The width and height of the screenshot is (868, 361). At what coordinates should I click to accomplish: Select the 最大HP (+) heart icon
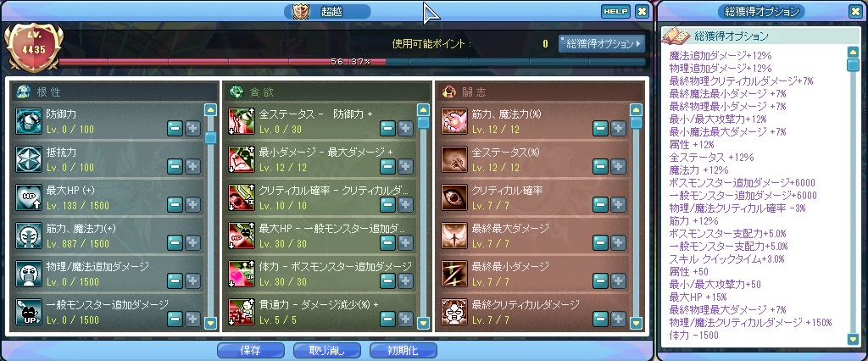29,198
